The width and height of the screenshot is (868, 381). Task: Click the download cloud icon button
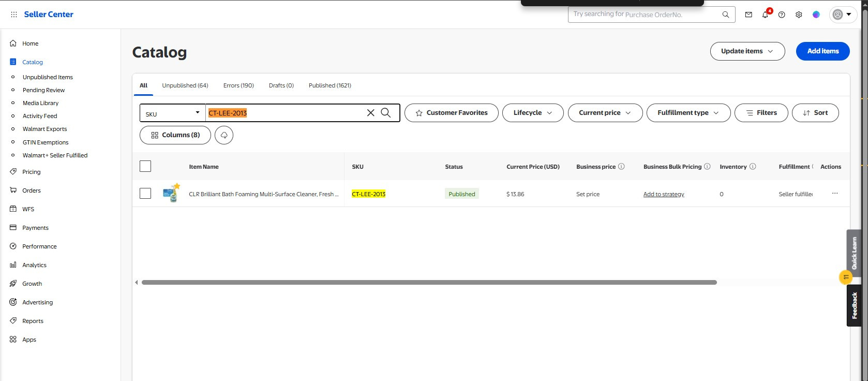[x=224, y=135]
